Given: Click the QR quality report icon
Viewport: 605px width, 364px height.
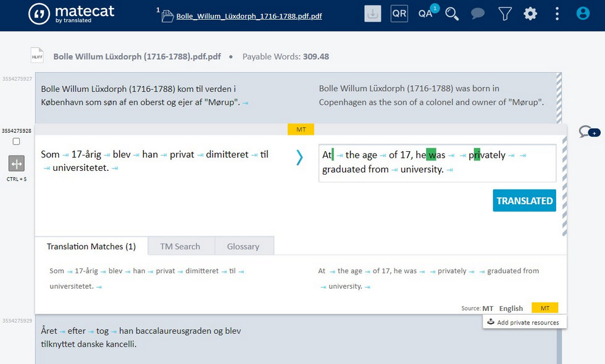Looking at the screenshot, I should [399, 13].
